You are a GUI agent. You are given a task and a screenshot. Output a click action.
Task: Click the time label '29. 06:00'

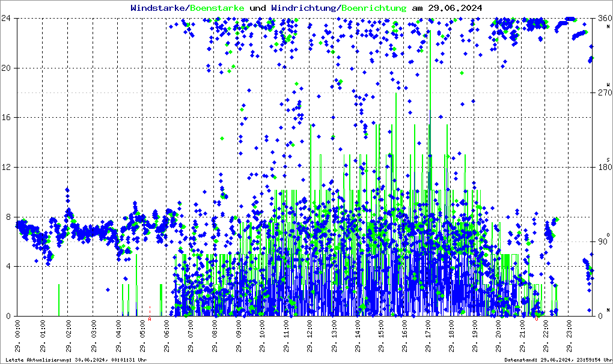(166, 336)
